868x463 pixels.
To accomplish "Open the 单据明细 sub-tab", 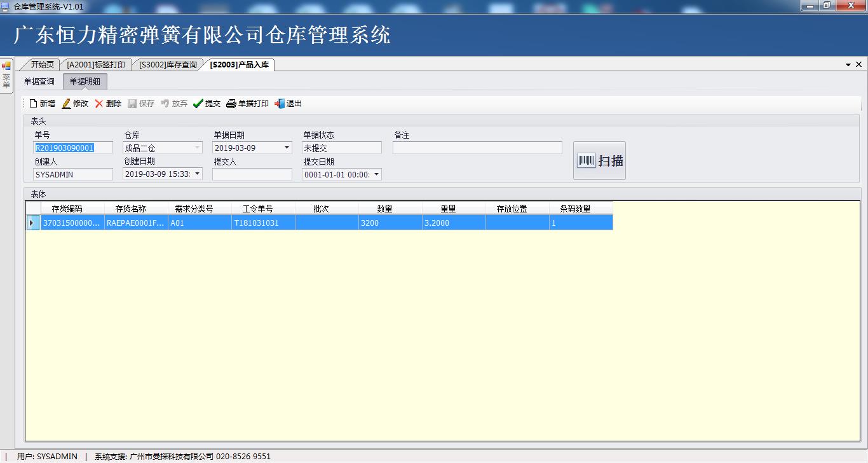I will (x=85, y=81).
